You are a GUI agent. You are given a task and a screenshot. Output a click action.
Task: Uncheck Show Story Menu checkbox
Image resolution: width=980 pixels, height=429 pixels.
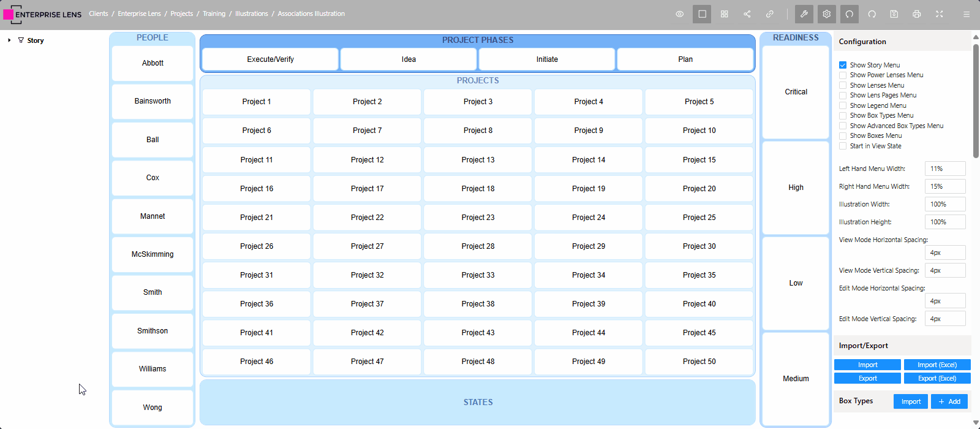(843, 65)
